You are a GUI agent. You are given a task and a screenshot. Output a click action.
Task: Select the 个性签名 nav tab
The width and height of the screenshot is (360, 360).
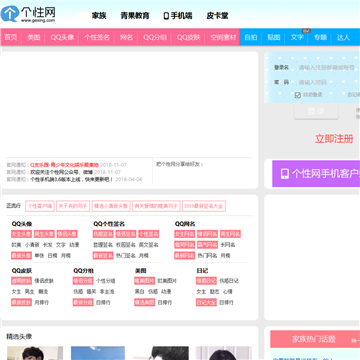(x=97, y=37)
